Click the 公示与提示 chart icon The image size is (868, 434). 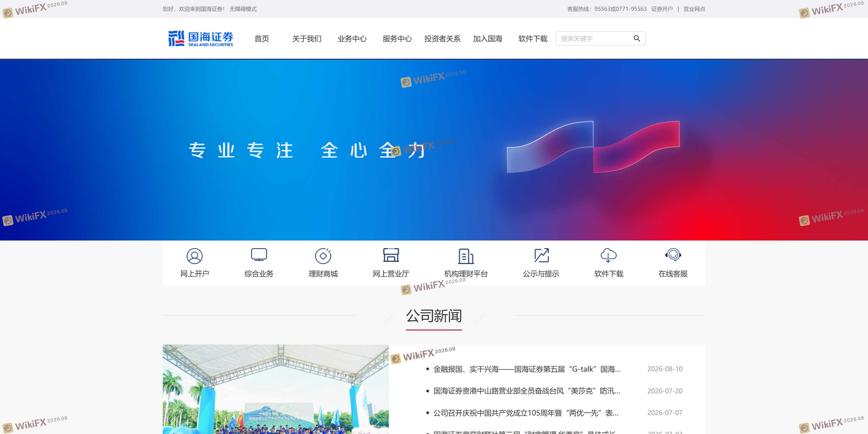(x=542, y=255)
